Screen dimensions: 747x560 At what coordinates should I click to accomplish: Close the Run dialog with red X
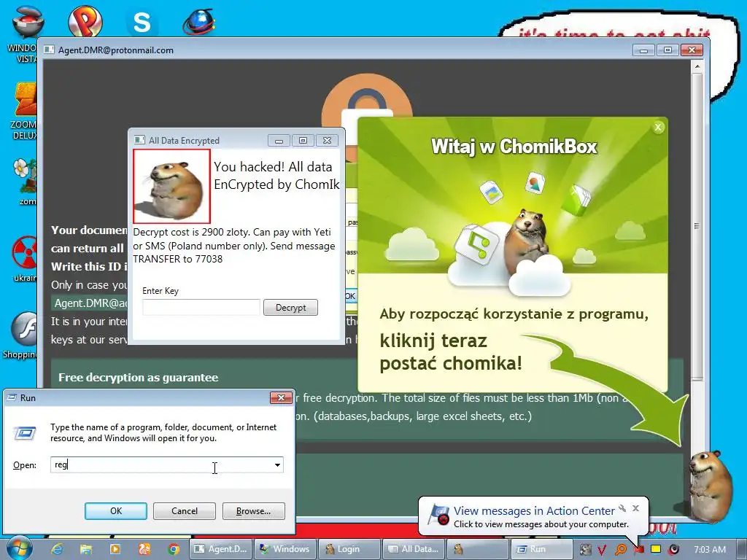click(281, 397)
